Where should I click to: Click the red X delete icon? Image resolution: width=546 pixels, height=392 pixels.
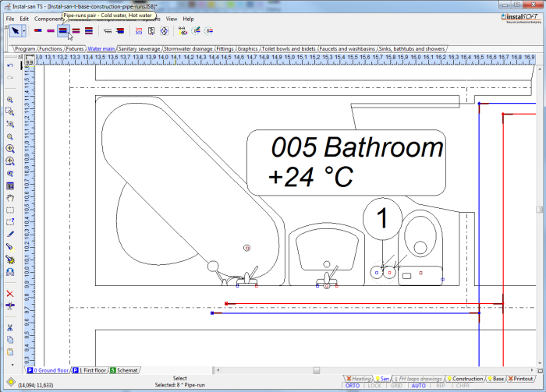[10, 294]
